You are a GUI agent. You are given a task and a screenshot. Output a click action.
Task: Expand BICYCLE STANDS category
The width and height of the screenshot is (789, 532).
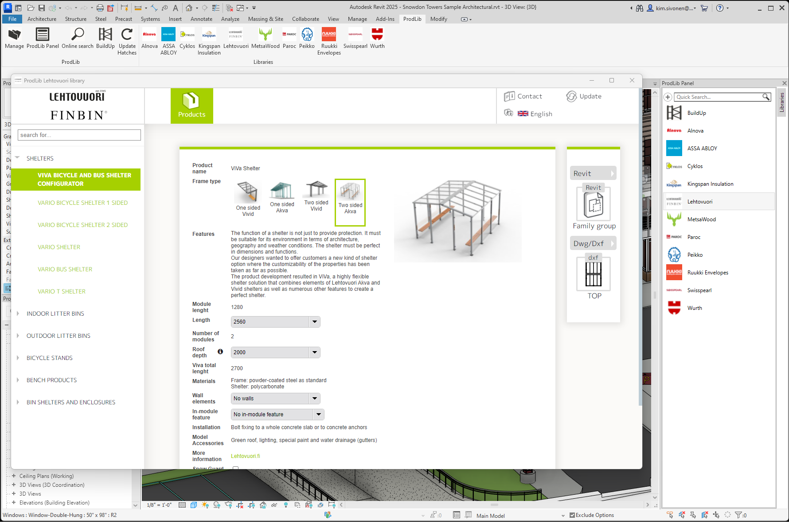point(18,358)
